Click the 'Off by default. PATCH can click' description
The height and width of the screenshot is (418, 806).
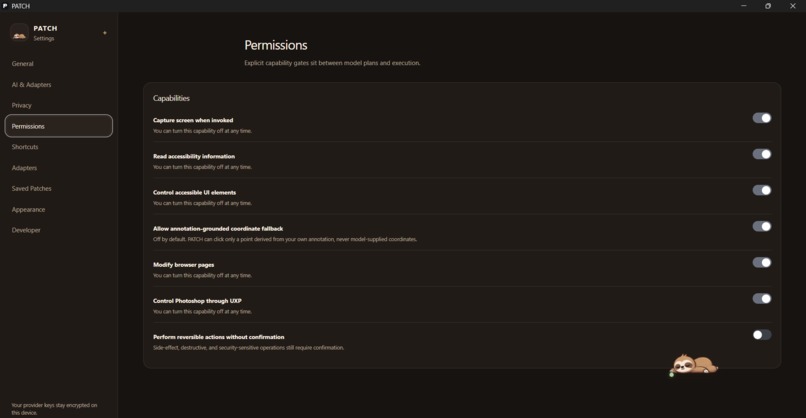(285, 239)
